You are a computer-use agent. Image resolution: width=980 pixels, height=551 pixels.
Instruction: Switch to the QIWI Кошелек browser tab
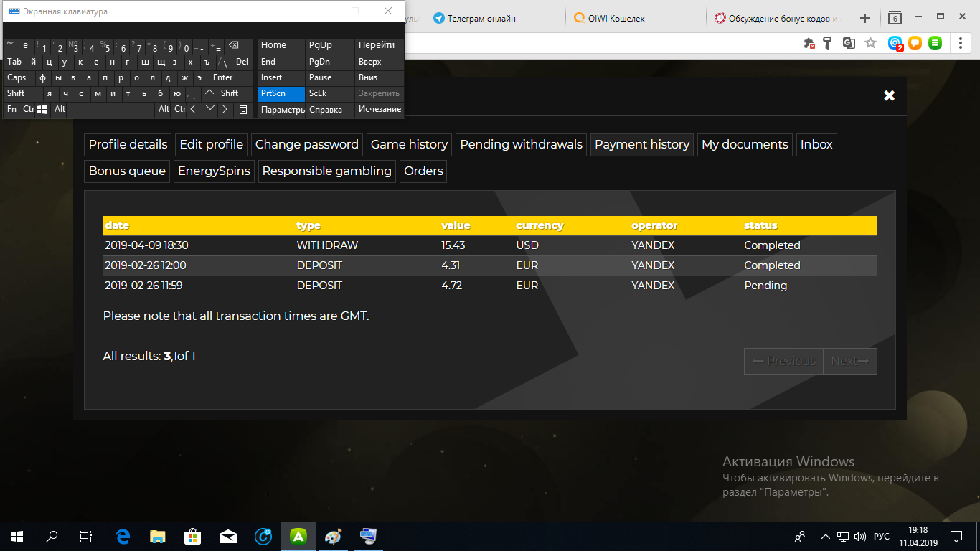(x=616, y=19)
